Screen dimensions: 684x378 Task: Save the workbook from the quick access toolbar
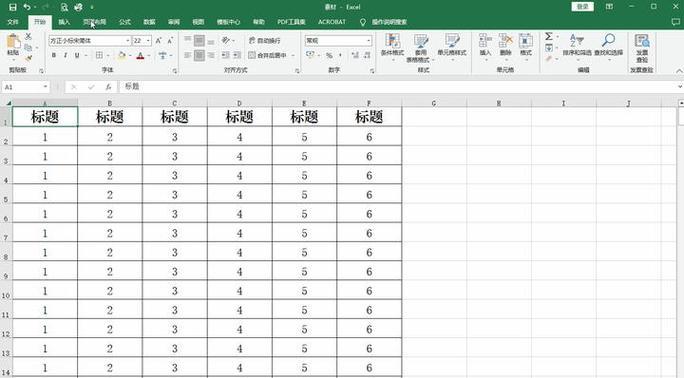tap(13, 7)
